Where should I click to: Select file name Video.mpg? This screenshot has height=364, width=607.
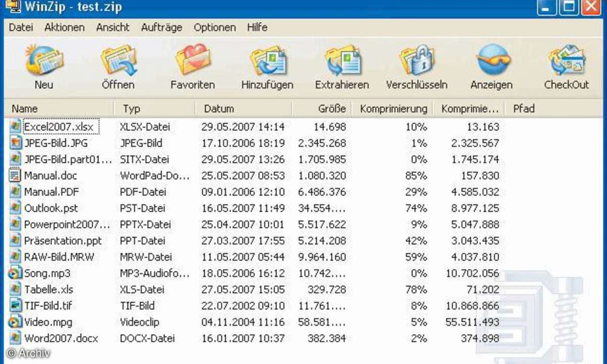[x=48, y=322]
